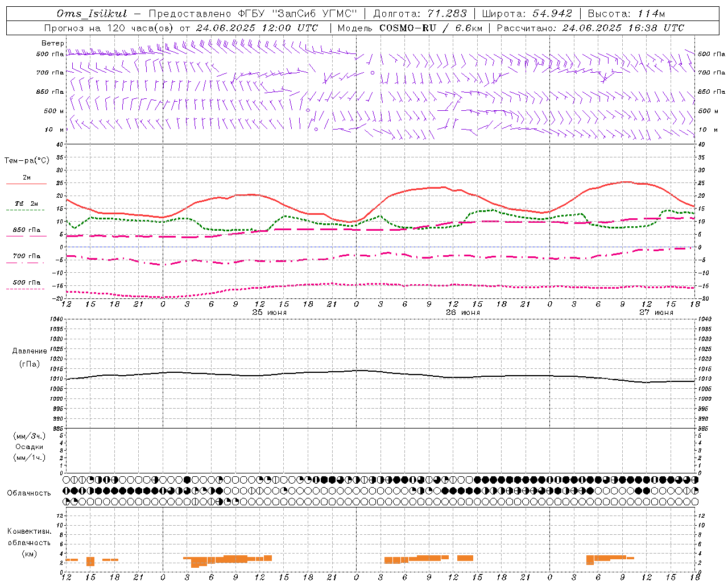
Task: Click the "(км)" unit under convective cloudiness
Action: [x=29, y=554]
